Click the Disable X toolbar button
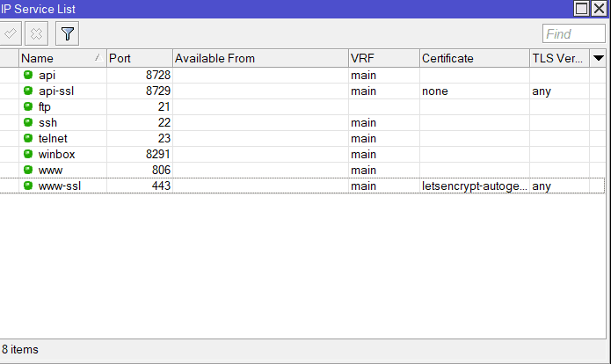Image resolution: width=611 pixels, height=364 pixels. [36, 33]
